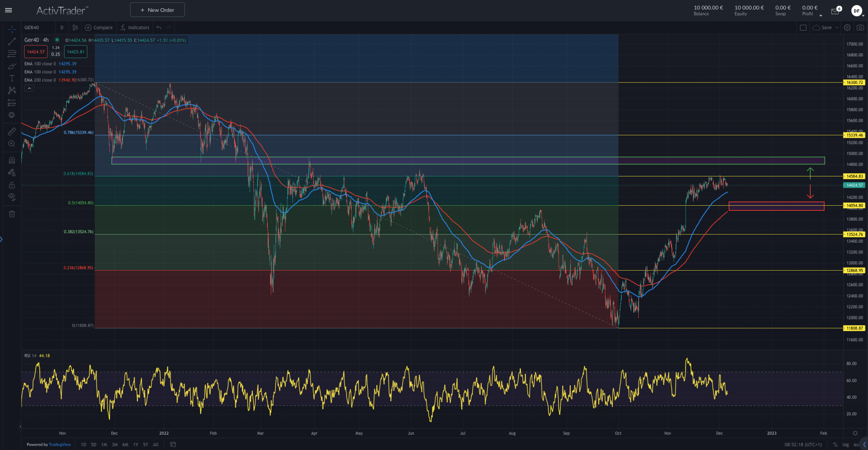This screenshot has height=450, width=868.
Task: Toggle the lock all drawings tool
Action: pos(12,185)
